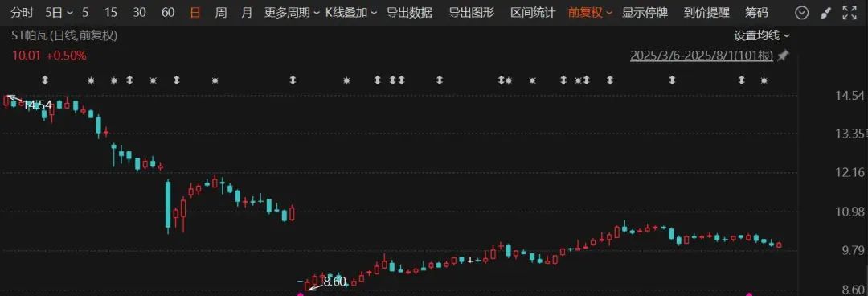
Task: Click the circled down-arrow icon in the toolbar
Action: click(x=801, y=13)
